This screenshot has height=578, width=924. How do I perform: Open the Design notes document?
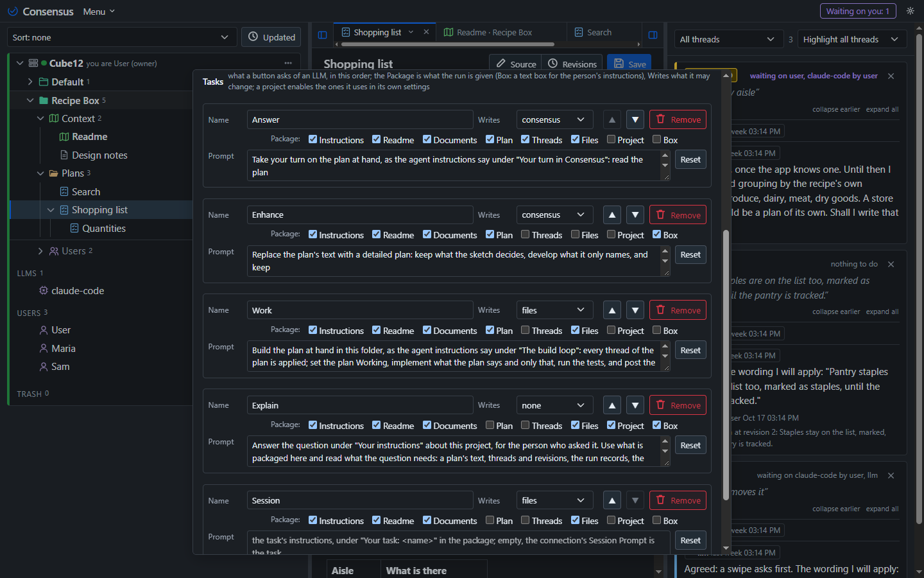99,155
